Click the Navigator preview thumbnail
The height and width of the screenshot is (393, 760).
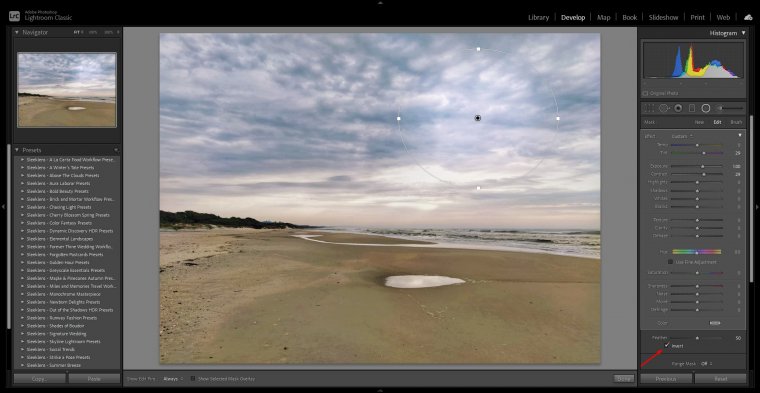(67, 90)
